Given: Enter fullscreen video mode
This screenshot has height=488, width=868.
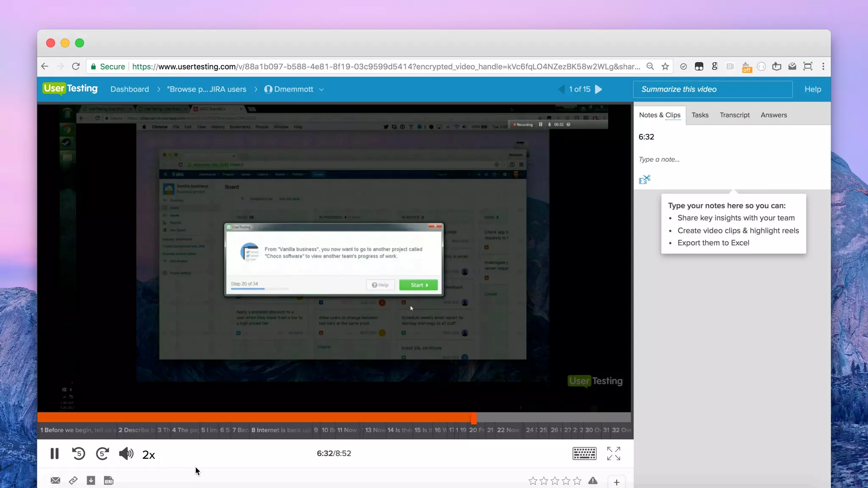Looking at the screenshot, I should click(x=613, y=454).
